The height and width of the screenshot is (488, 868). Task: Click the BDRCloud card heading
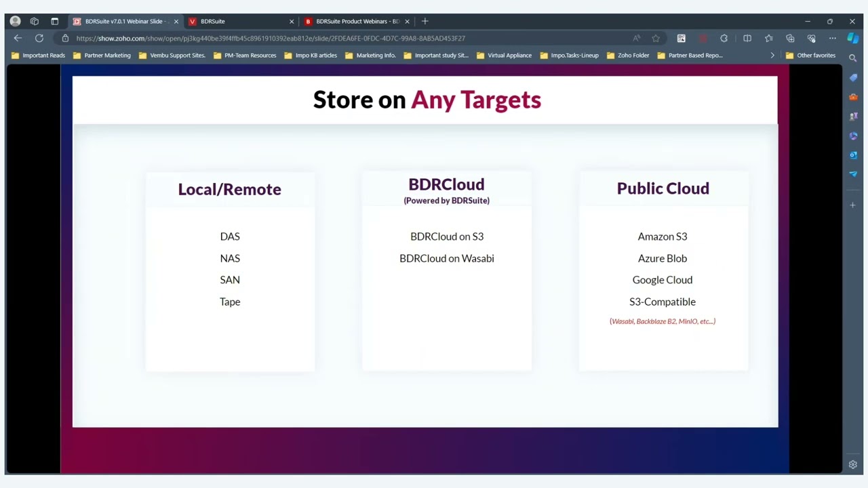click(446, 184)
